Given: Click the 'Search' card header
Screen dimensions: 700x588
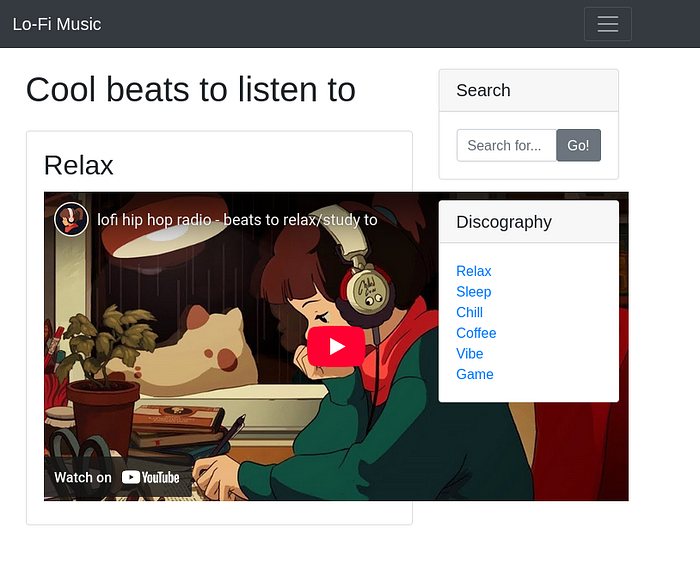Looking at the screenshot, I should coord(529,91).
